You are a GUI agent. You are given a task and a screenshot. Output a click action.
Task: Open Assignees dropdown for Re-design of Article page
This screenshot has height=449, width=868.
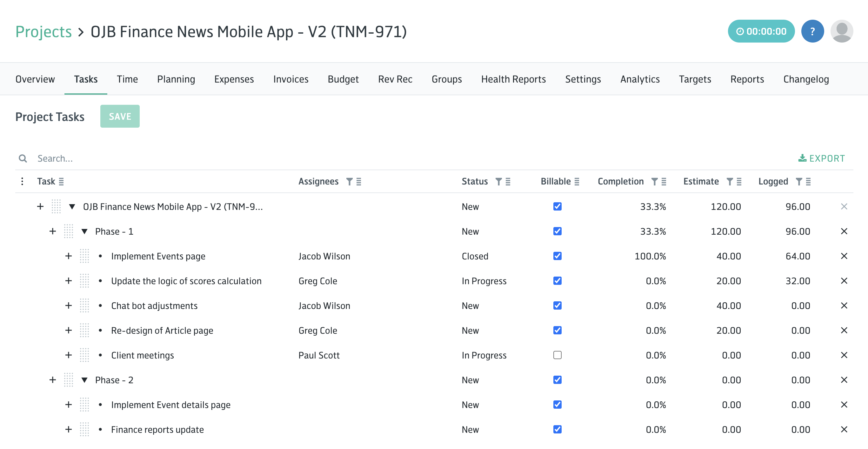pos(318,330)
